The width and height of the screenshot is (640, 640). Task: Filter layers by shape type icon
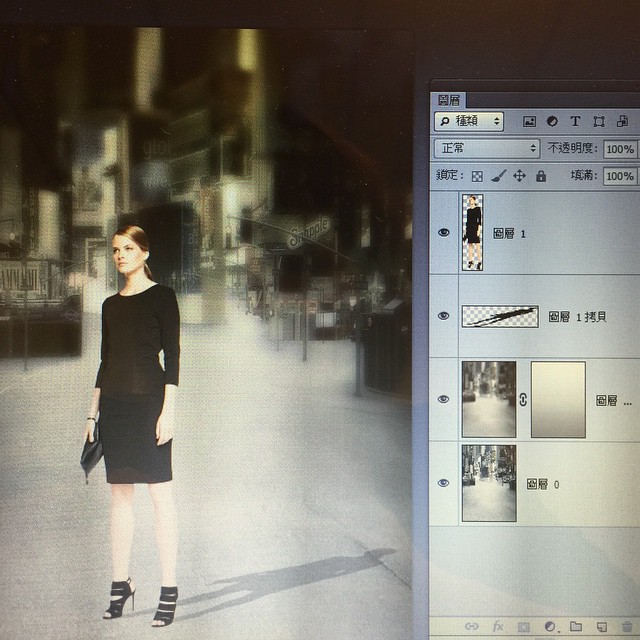[599, 122]
